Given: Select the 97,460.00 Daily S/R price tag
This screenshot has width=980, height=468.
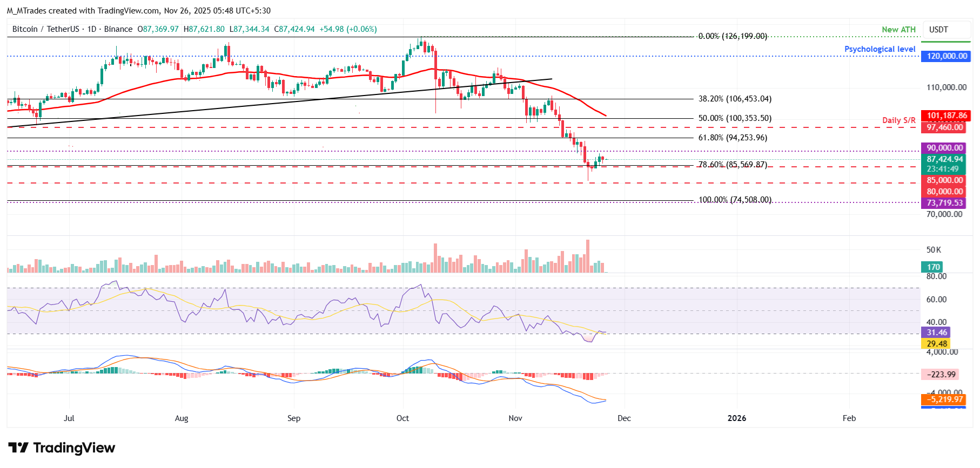Looking at the screenshot, I should [945, 127].
